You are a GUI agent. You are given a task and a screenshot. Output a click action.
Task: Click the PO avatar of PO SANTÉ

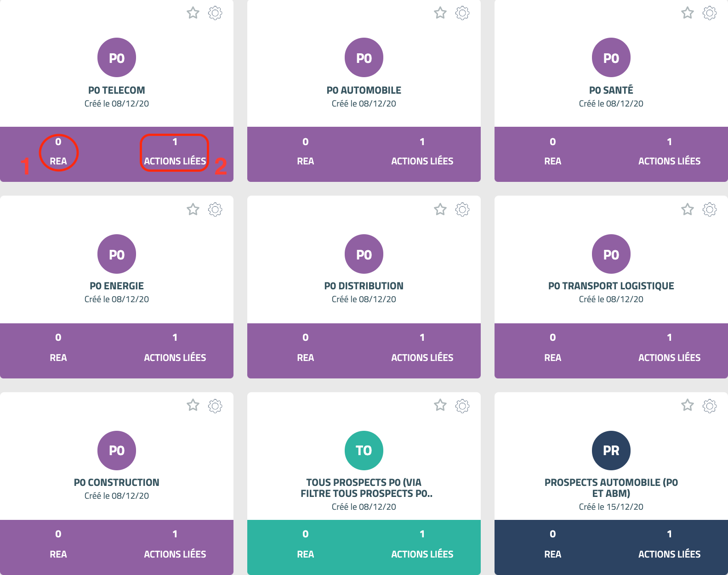[611, 57]
